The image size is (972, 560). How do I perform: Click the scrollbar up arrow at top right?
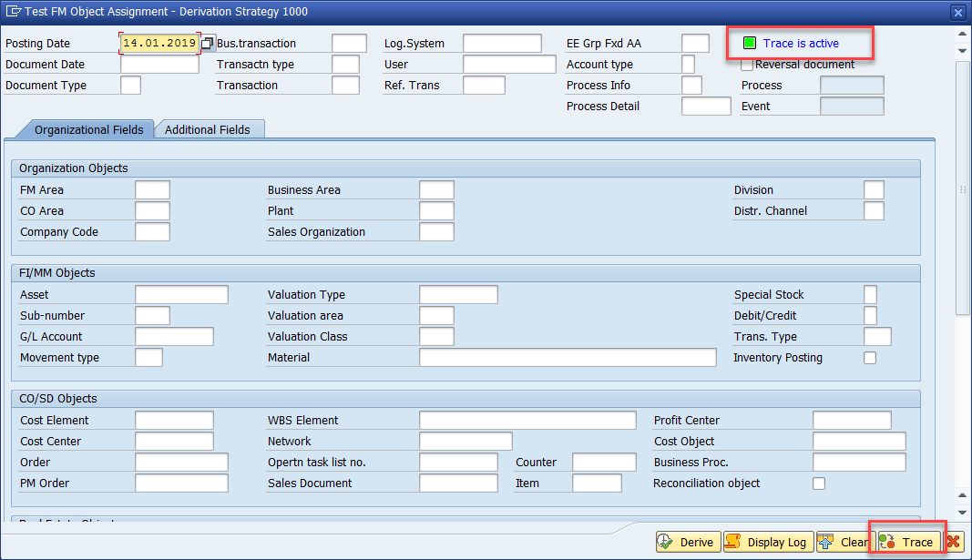[x=963, y=34]
